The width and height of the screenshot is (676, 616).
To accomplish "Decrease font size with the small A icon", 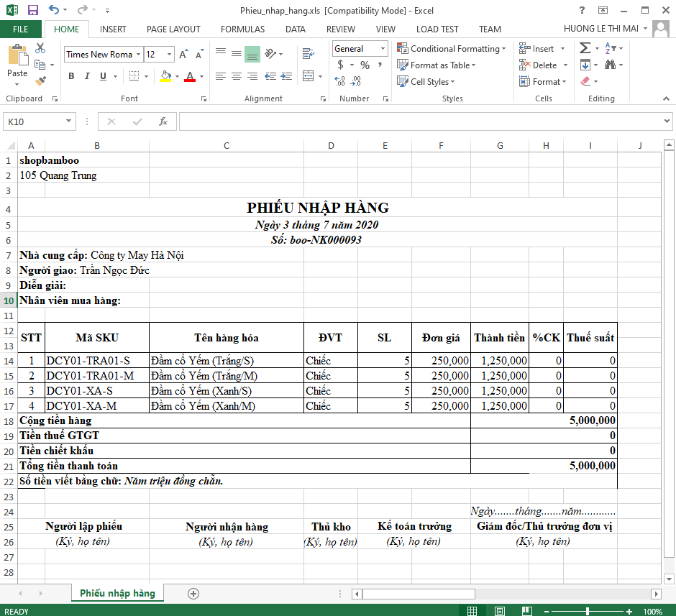I will point(199,55).
